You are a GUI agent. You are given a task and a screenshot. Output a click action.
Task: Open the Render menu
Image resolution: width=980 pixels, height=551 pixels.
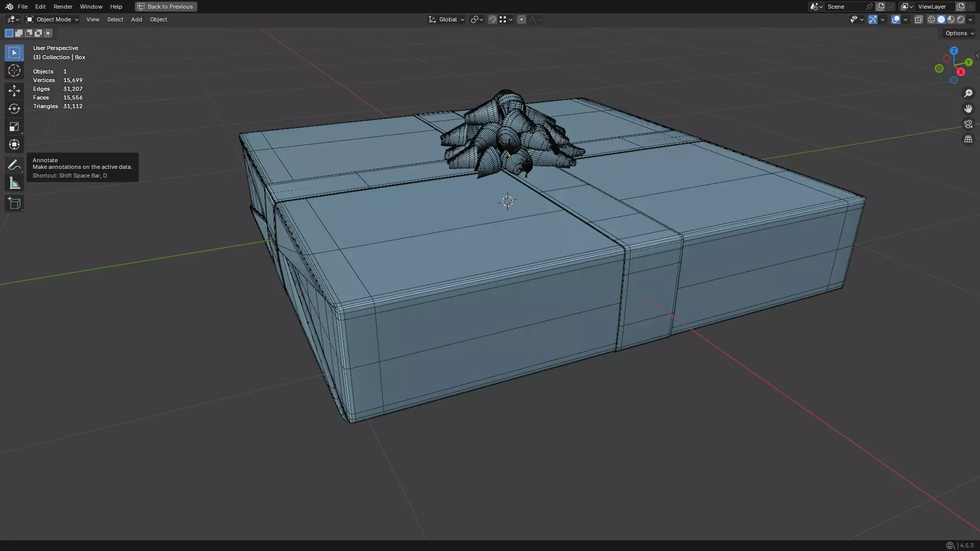[63, 7]
